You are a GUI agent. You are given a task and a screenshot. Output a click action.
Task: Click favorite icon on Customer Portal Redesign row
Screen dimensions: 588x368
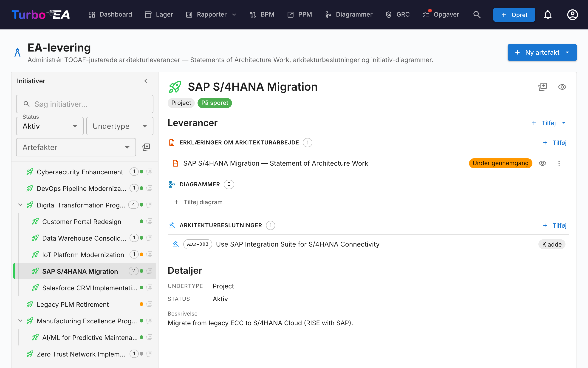tap(150, 221)
